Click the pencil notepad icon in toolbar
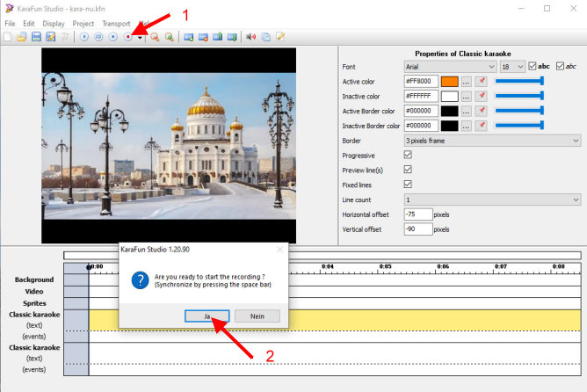The width and height of the screenshot is (587, 392). 280,37
